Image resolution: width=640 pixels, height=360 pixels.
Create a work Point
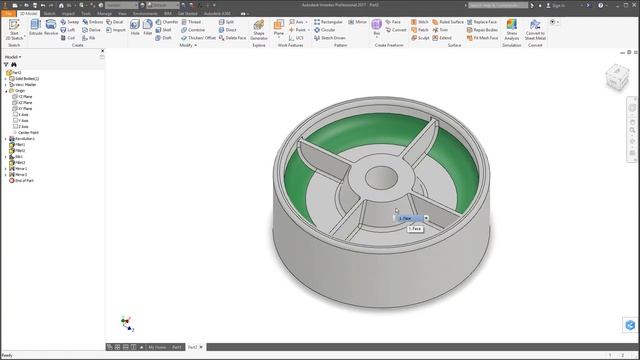[299, 30]
